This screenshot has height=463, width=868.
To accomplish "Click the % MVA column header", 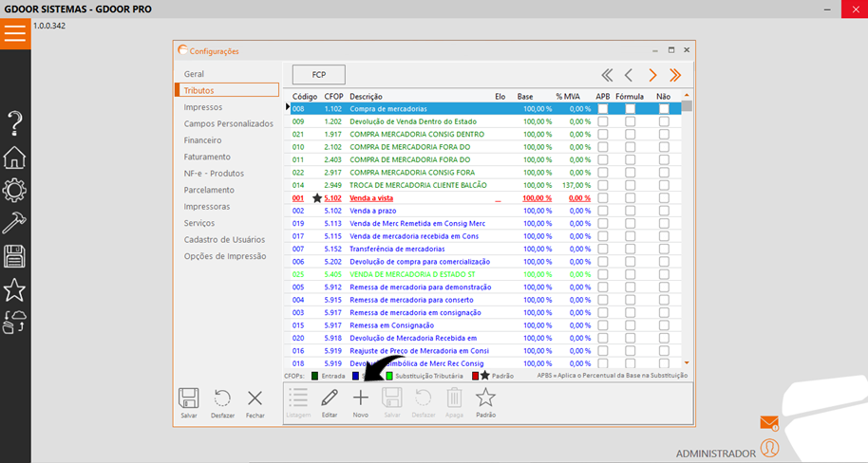I will pyautogui.click(x=568, y=96).
